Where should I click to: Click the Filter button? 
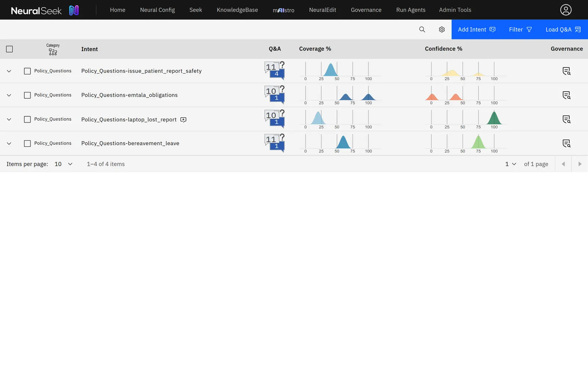(520, 29)
